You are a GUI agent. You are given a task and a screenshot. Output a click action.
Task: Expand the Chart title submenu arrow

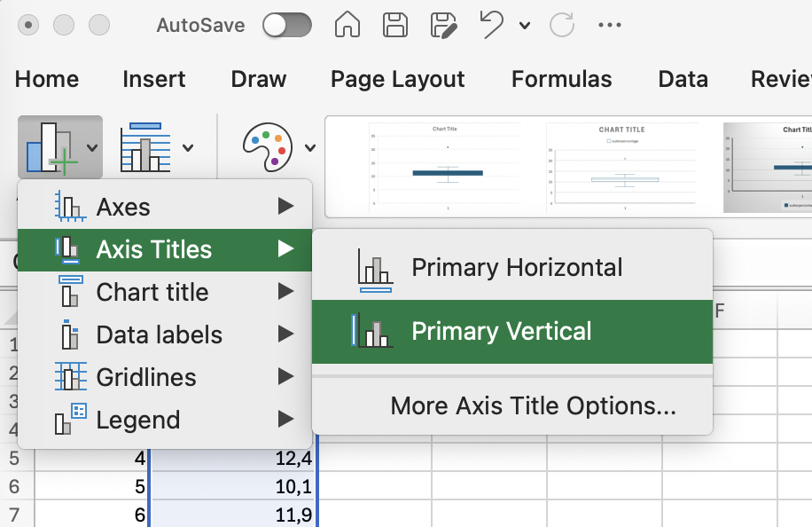click(285, 291)
